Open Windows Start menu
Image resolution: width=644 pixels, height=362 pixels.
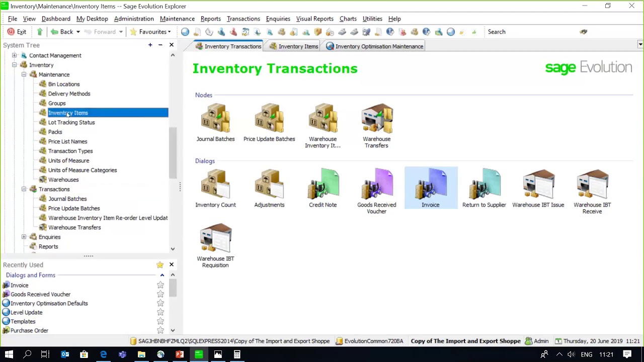point(9,354)
